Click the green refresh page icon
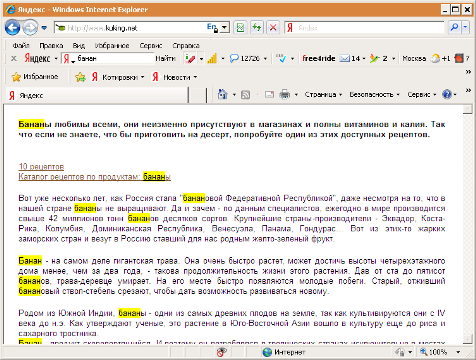The width and height of the screenshot is (476, 360). click(x=257, y=28)
